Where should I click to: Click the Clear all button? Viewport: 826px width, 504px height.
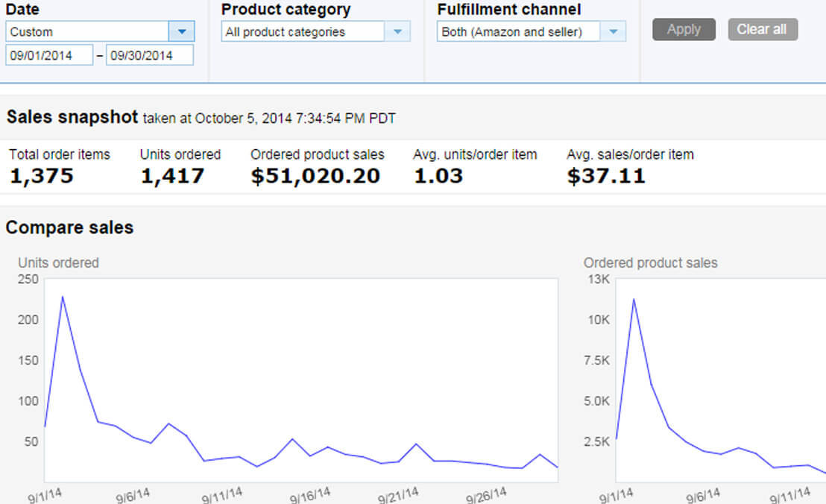(x=762, y=30)
